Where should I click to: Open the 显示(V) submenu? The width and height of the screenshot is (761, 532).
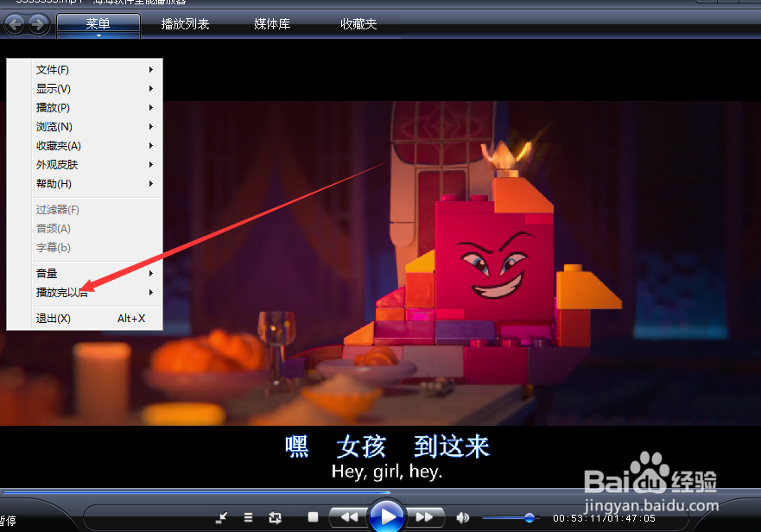(x=96, y=89)
